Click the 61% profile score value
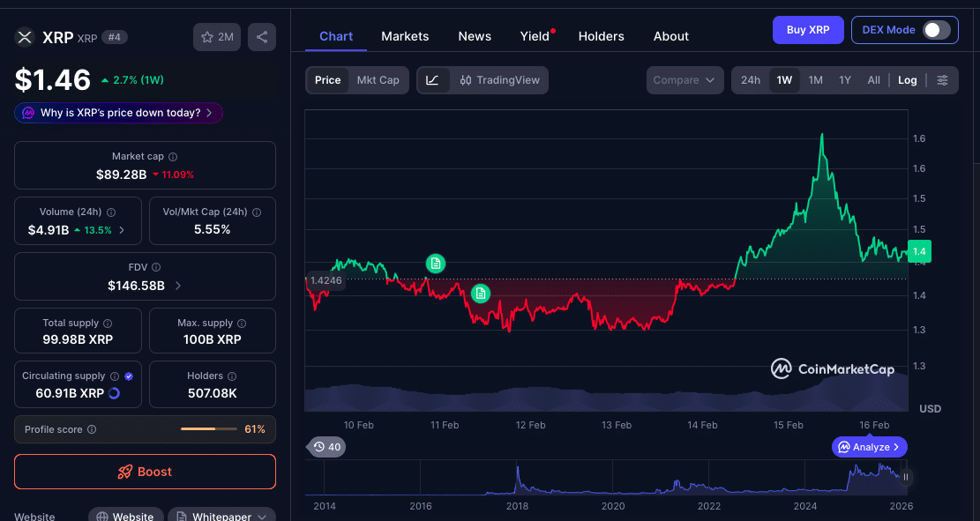Viewport: 980px width, 521px height. coord(255,430)
